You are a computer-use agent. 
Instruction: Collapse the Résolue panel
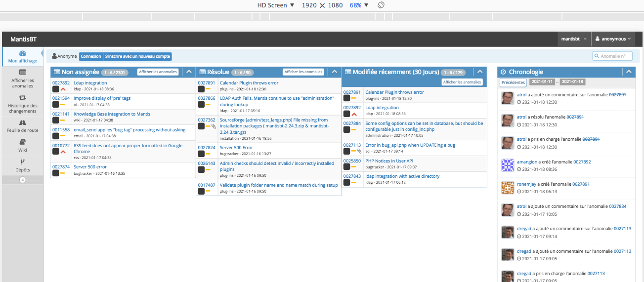point(334,72)
